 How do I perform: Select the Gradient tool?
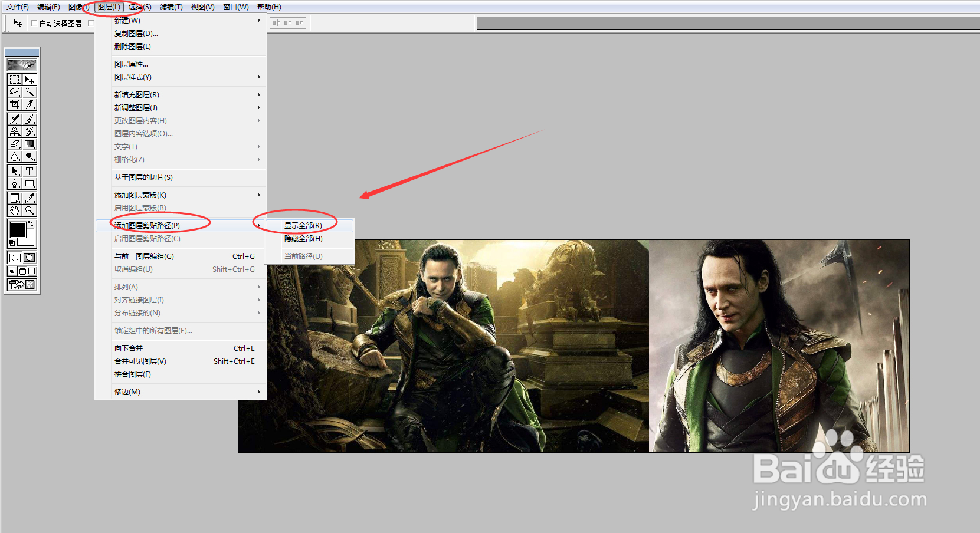[30, 144]
